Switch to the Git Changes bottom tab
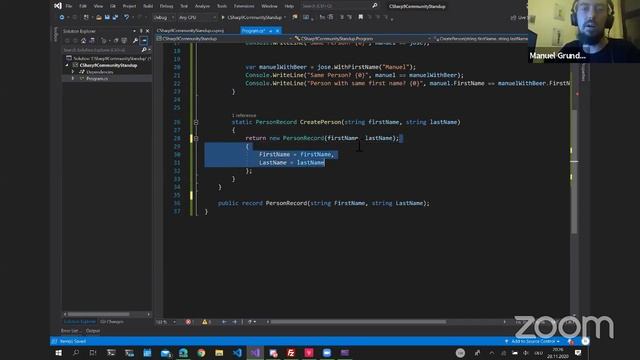Viewport: 640px width, 360px height. coord(111,322)
